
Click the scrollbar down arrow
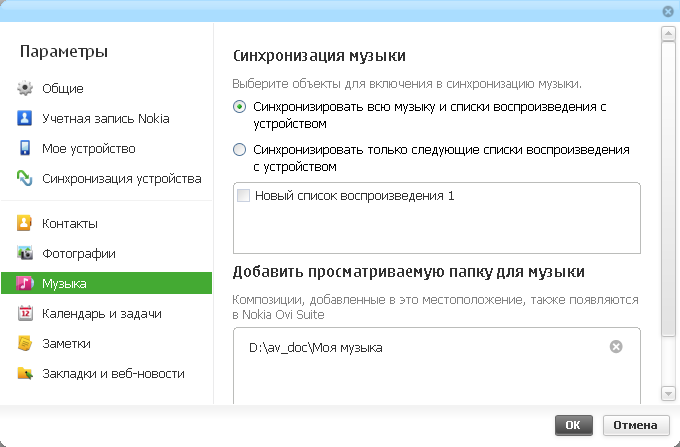point(668,393)
